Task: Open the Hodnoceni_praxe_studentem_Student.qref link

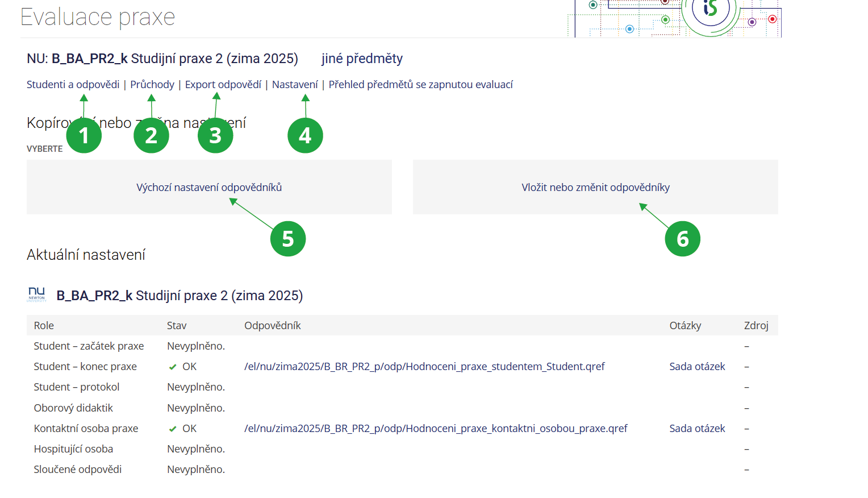Action: click(x=424, y=367)
